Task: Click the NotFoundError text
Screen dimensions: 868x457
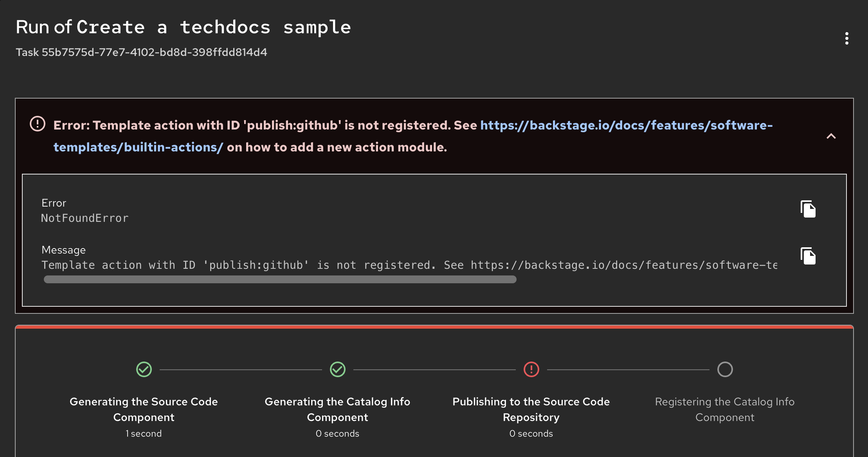Action: 85,218
